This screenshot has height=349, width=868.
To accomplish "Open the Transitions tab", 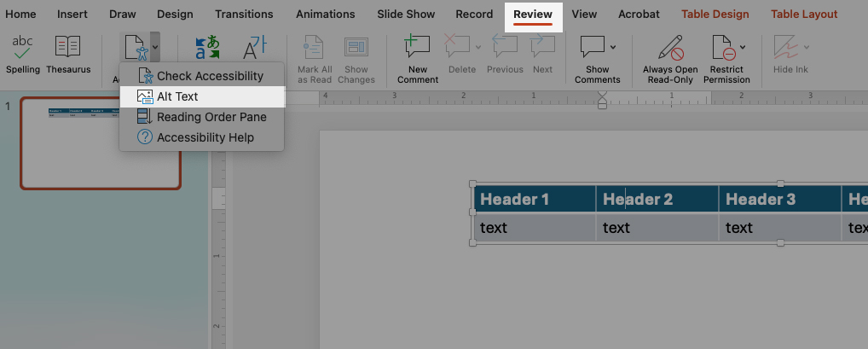I will 244,15.
